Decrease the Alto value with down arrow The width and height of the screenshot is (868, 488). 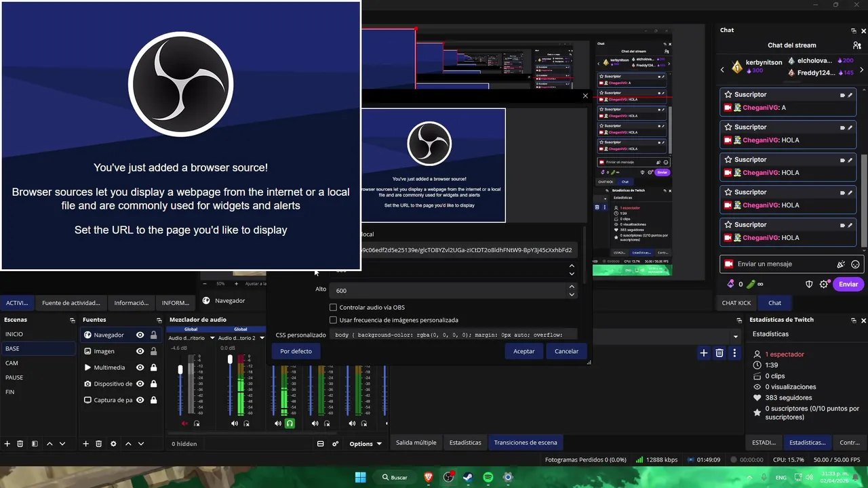(x=572, y=294)
